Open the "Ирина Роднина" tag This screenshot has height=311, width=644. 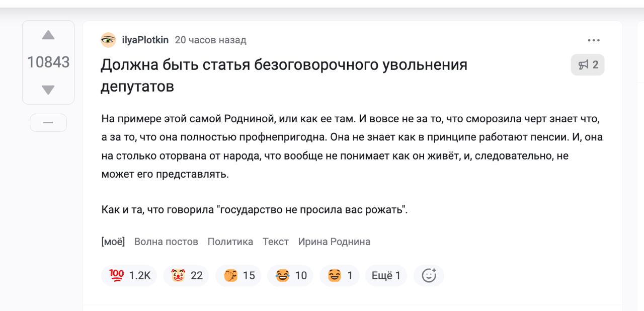[x=334, y=242]
